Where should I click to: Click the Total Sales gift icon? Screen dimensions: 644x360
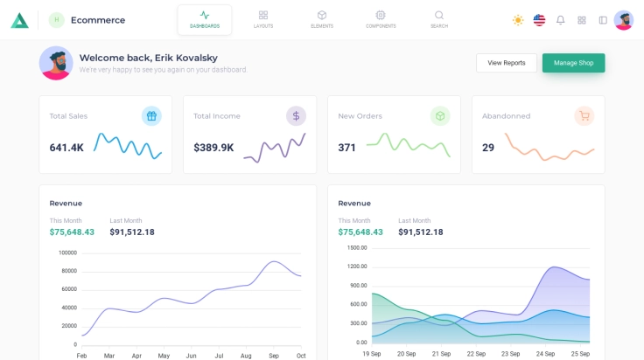tap(151, 115)
